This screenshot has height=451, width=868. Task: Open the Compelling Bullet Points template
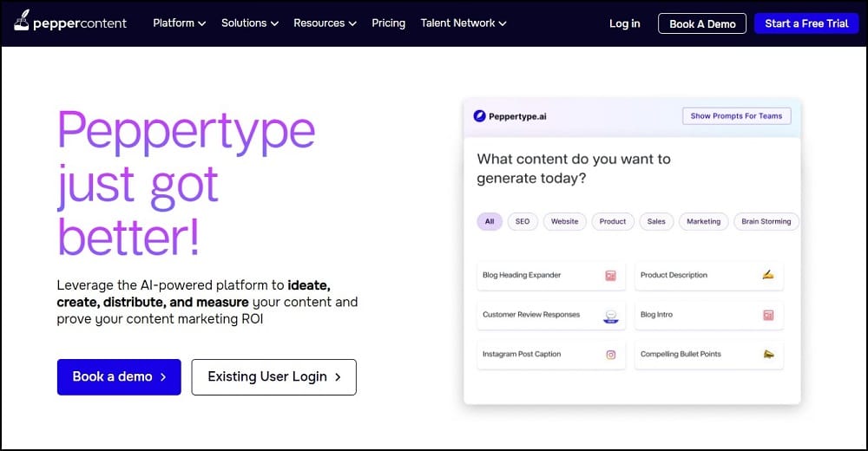pyautogui.click(x=709, y=355)
